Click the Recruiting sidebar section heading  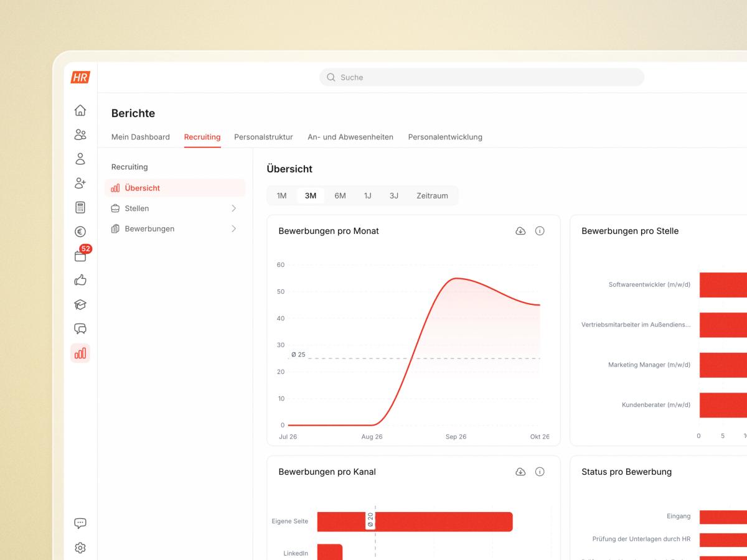click(x=129, y=167)
